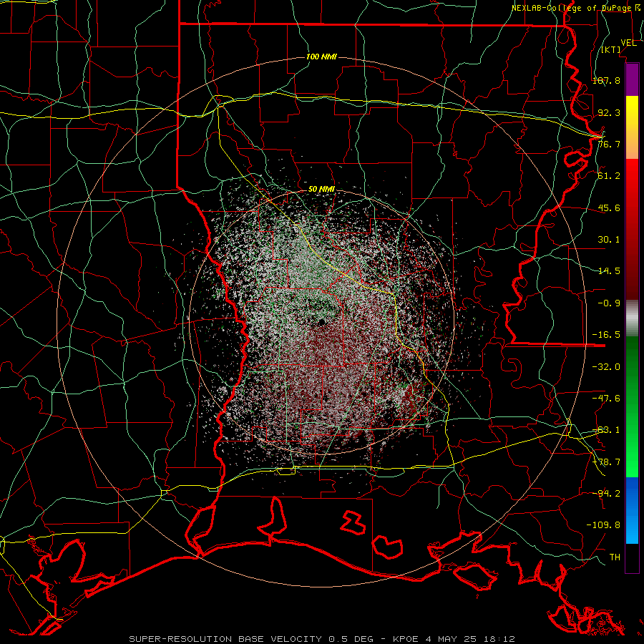Viewport: 644px width, 644px height.
Task: Click the -16.5 velocity scale value
Action: pyautogui.click(x=606, y=335)
